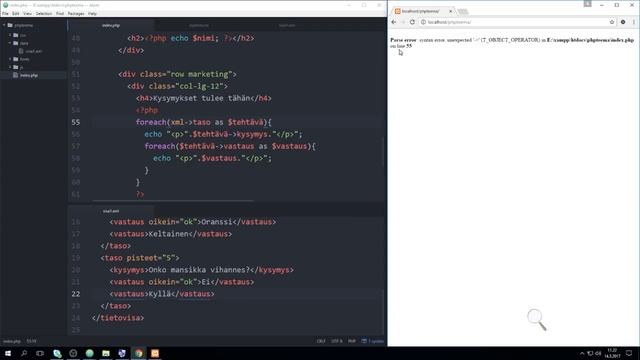
Task: Go back in the Chrome browser
Action: click(x=394, y=22)
